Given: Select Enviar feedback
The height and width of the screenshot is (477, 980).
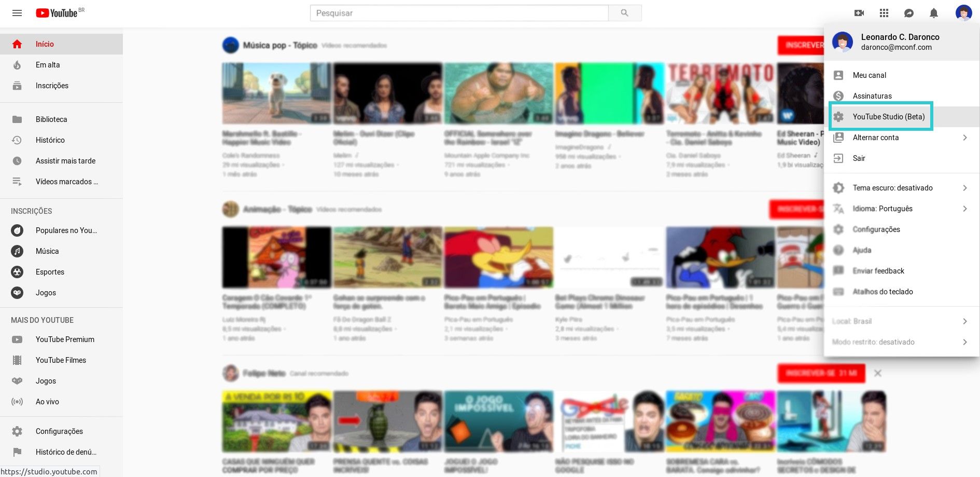Looking at the screenshot, I should 902,271.
